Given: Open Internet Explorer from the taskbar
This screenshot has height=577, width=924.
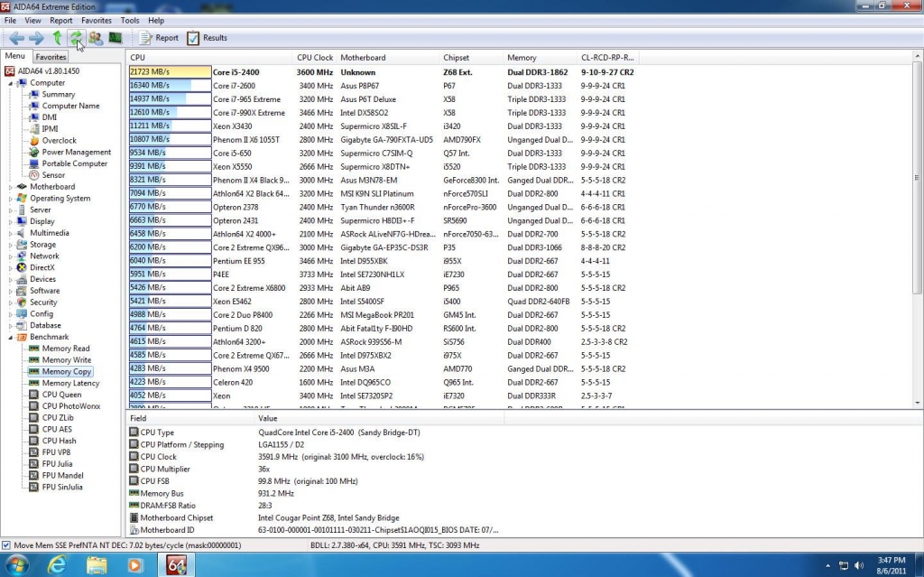Looking at the screenshot, I should pyautogui.click(x=58, y=565).
